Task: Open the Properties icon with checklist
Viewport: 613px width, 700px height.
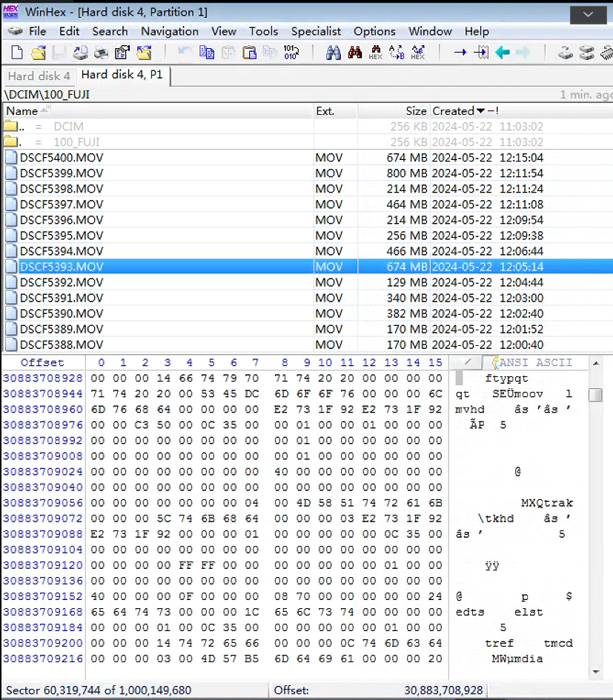Action: [122, 53]
